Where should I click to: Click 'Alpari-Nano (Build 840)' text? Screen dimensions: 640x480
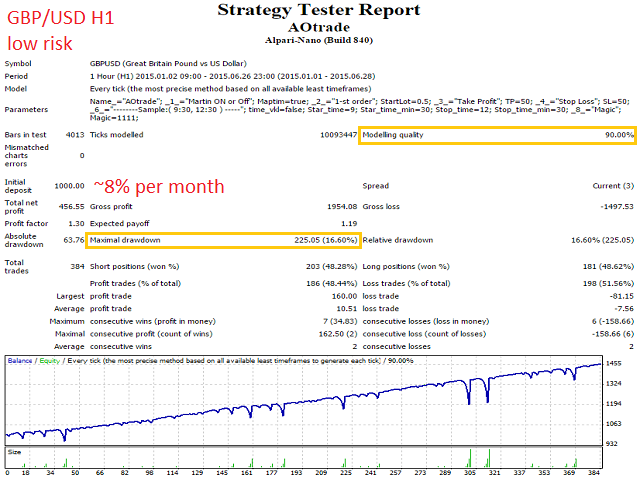pos(319,40)
